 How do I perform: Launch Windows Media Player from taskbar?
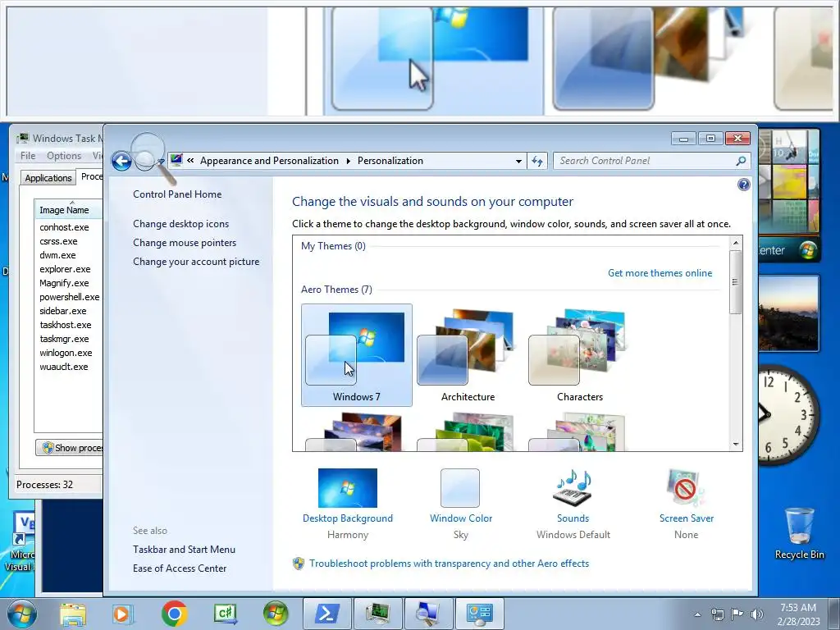pos(123,614)
